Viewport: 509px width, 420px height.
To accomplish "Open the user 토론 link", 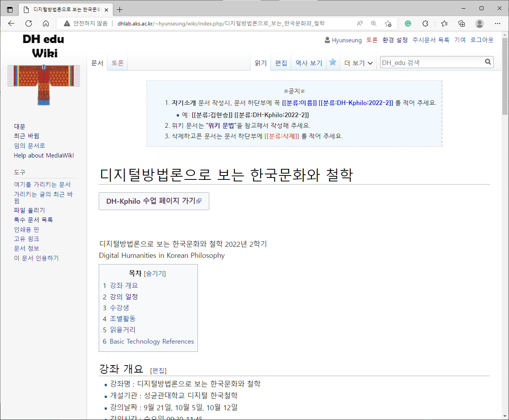I will pos(372,40).
